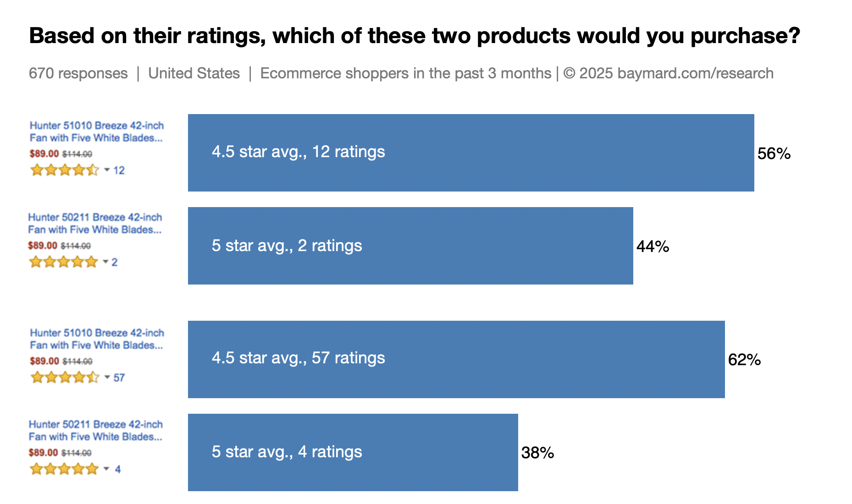
Task: Click the chart title about product ratings
Action: click(415, 36)
